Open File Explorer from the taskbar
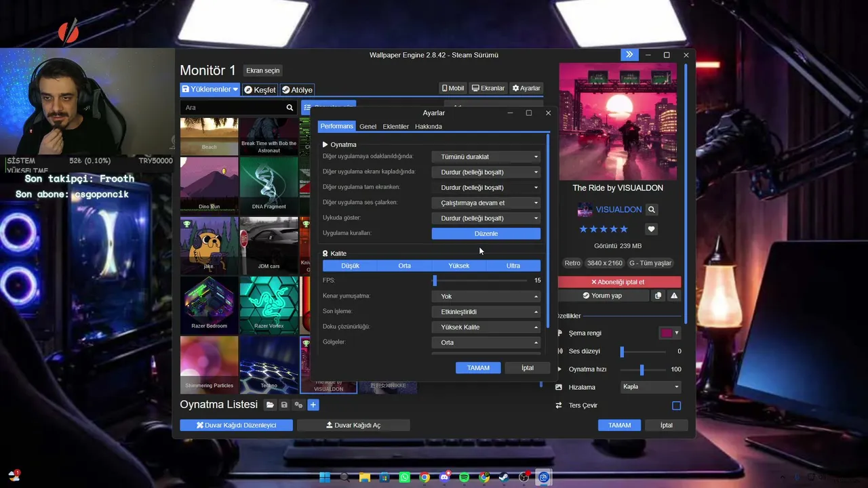868x488 pixels. (365, 477)
